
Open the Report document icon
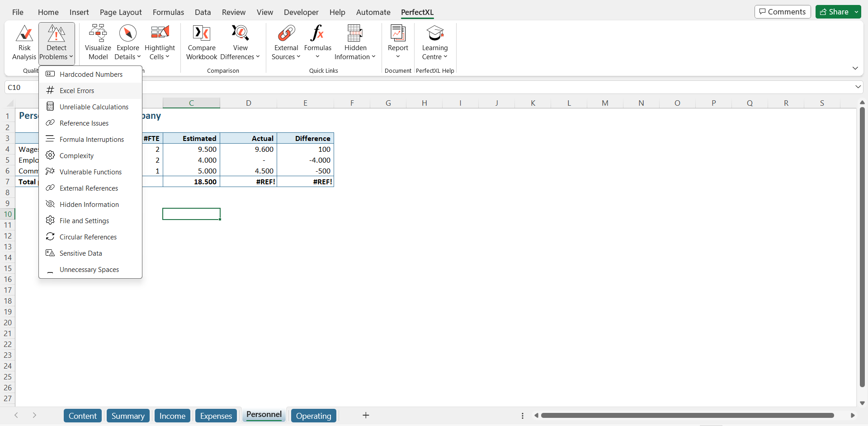point(398,33)
